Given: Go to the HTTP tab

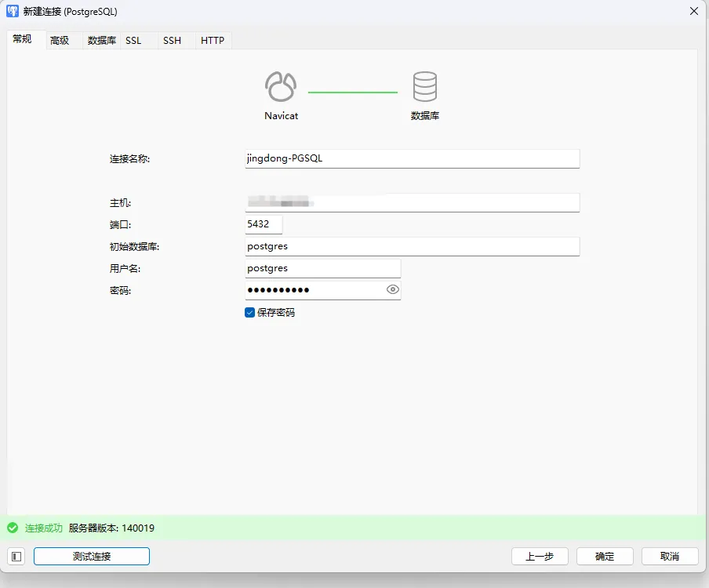Looking at the screenshot, I should pyautogui.click(x=213, y=41).
